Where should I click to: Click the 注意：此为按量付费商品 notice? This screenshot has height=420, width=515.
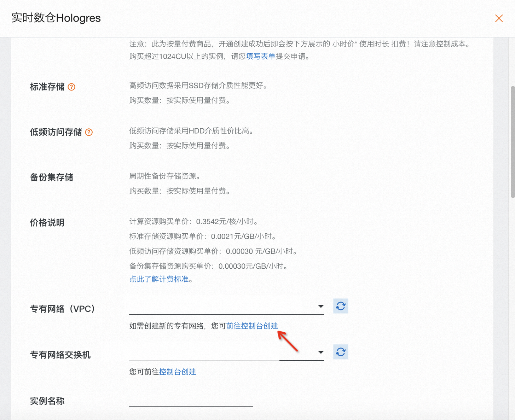pos(300,44)
